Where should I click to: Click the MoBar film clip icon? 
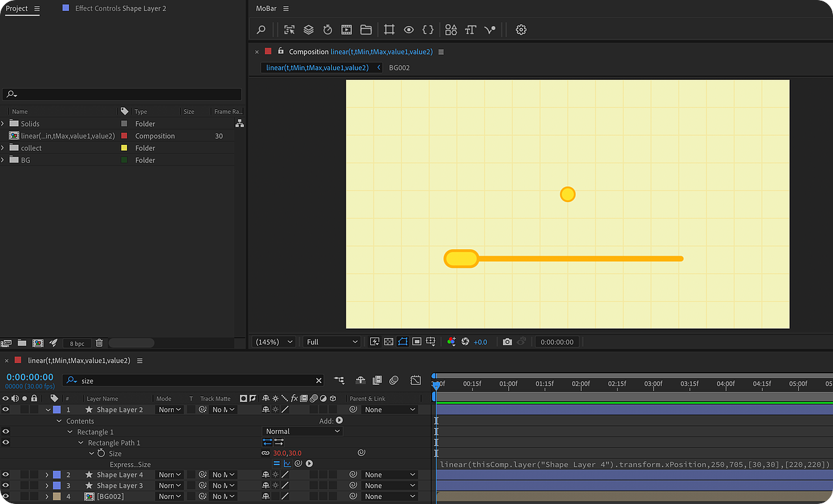pyautogui.click(x=347, y=30)
